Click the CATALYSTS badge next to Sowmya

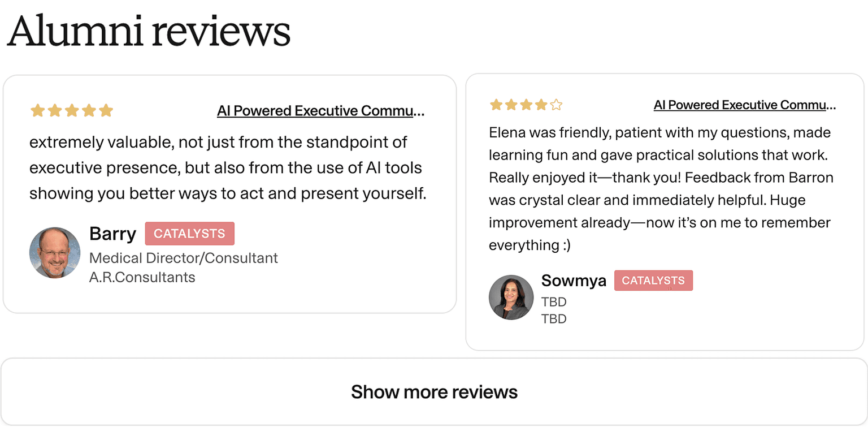653,281
